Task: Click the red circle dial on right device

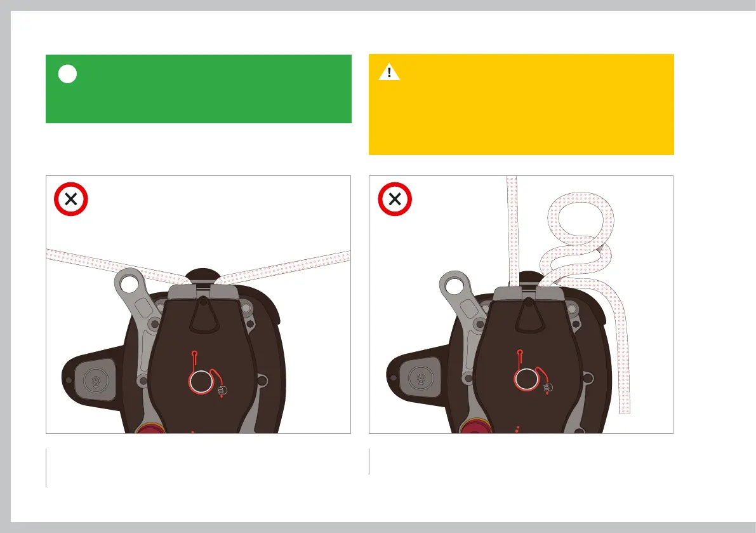Action: tap(526, 379)
